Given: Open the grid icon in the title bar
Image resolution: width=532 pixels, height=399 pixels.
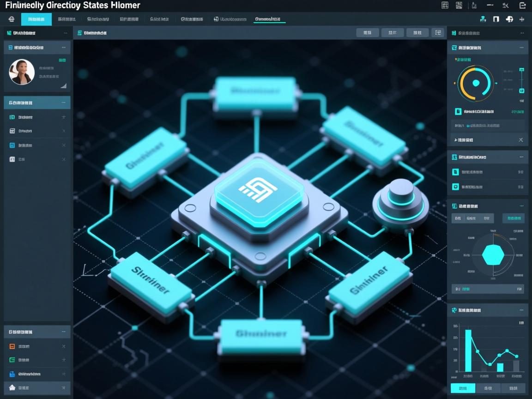Looking at the screenshot, I should pyautogui.click(x=445, y=5).
